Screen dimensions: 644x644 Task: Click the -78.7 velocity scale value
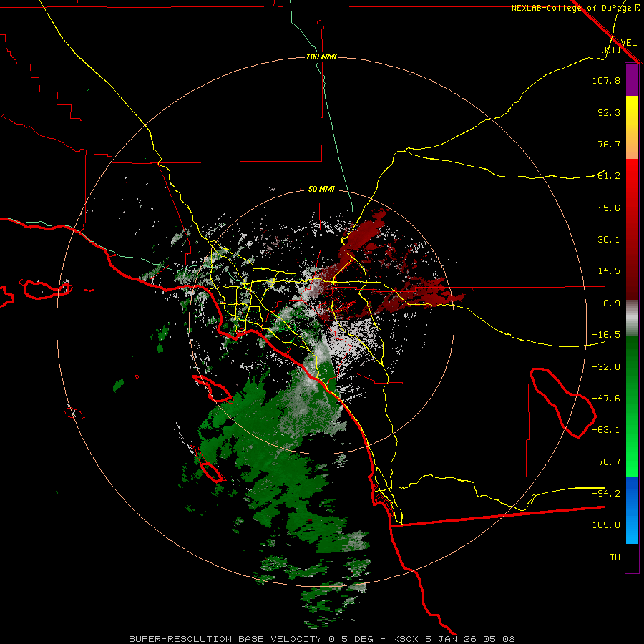click(x=606, y=462)
